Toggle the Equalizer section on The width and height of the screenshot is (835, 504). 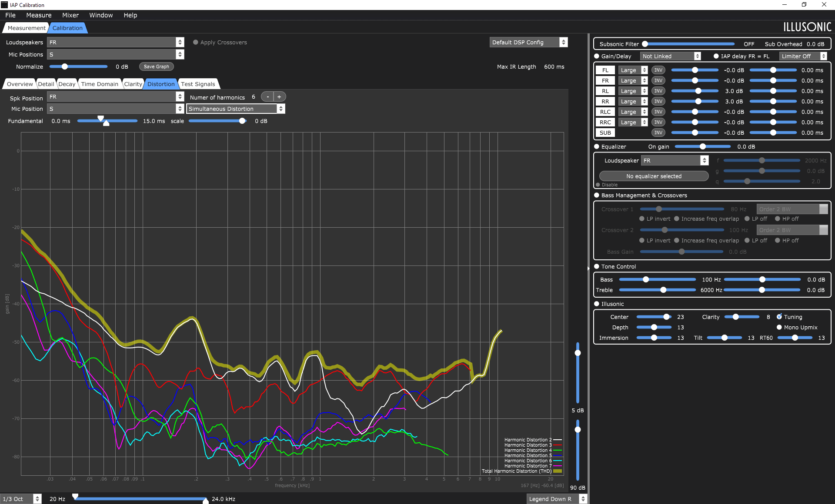click(597, 146)
